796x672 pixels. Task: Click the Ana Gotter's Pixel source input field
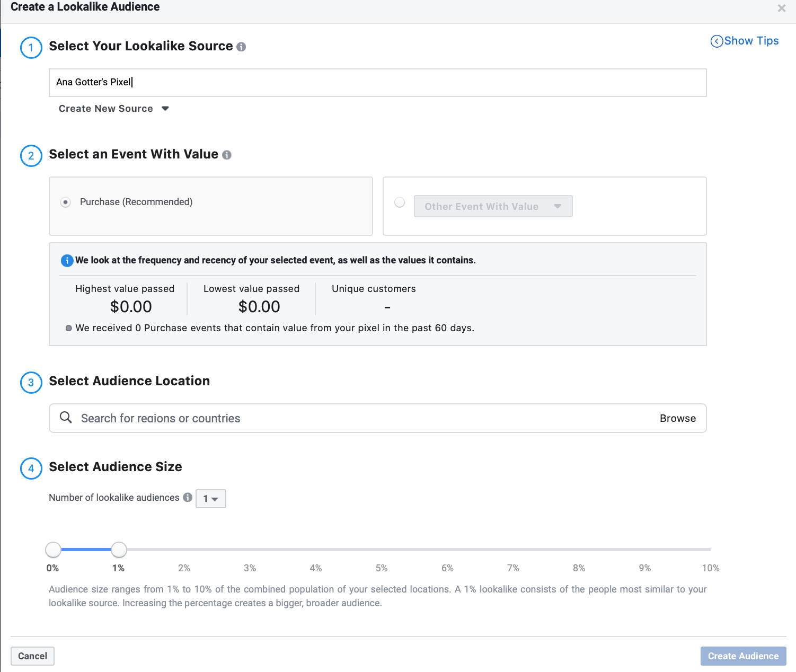[x=377, y=82]
